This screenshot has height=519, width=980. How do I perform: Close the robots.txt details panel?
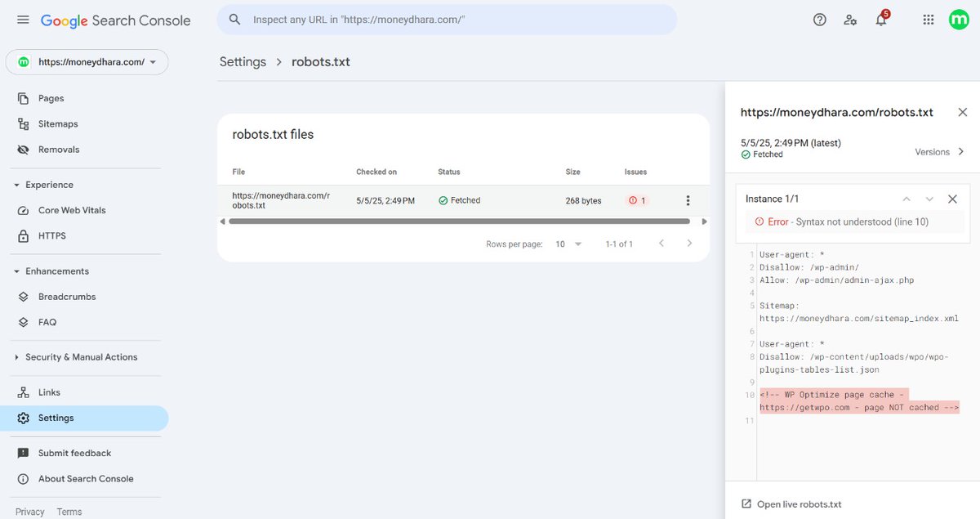click(x=962, y=113)
